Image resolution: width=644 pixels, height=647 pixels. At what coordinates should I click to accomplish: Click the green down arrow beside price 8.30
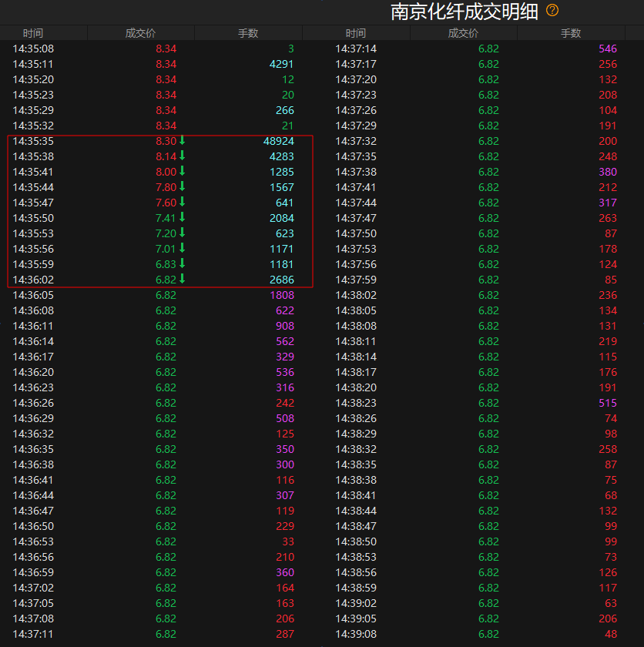(x=182, y=140)
